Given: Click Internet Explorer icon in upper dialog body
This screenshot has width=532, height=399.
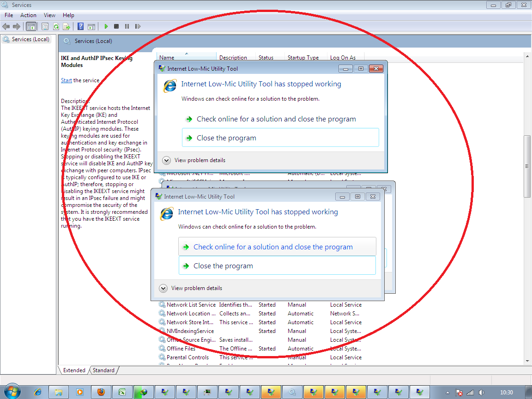Looking at the screenshot, I should (170, 86).
